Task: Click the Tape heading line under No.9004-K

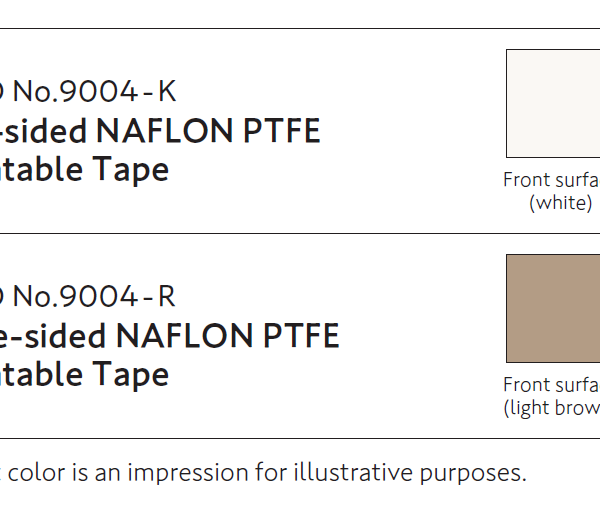Action: click(85, 169)
